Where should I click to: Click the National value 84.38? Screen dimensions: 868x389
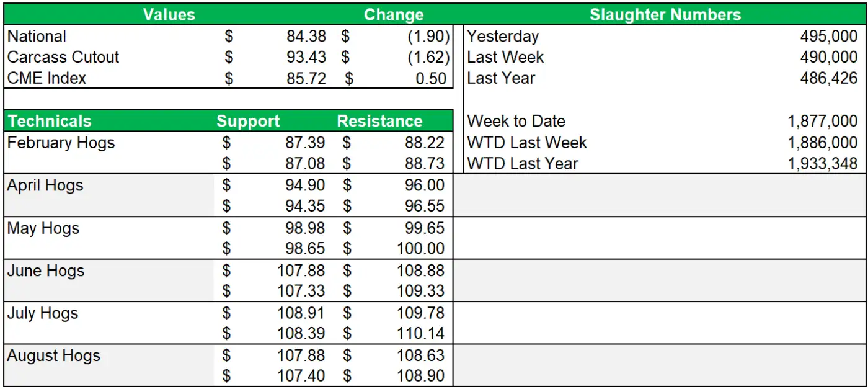[306, 37]
